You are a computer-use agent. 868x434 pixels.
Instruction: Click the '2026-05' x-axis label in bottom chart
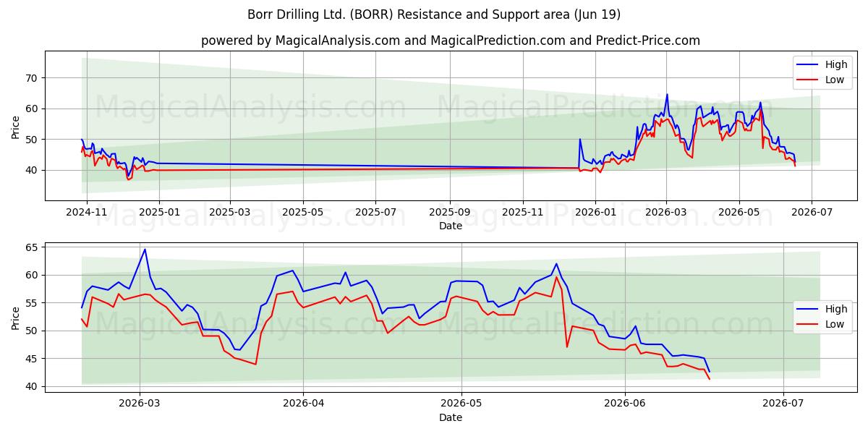click(x=461, y=404)
